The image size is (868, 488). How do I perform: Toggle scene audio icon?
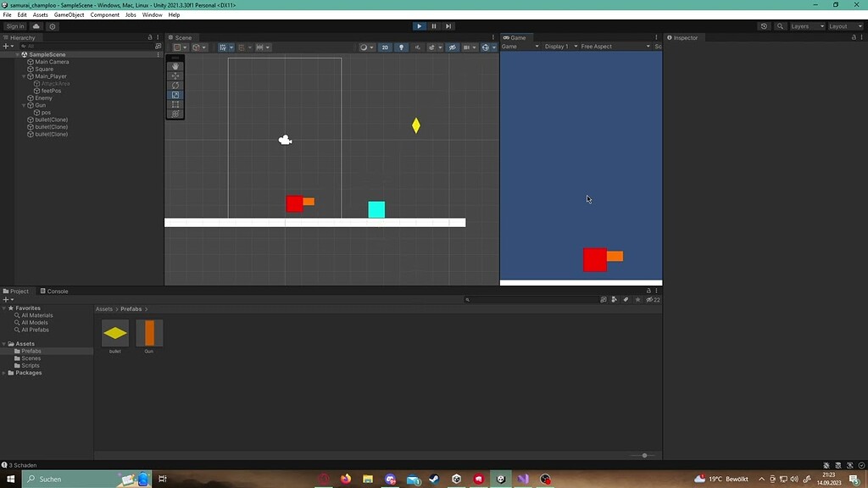[417, 47]
